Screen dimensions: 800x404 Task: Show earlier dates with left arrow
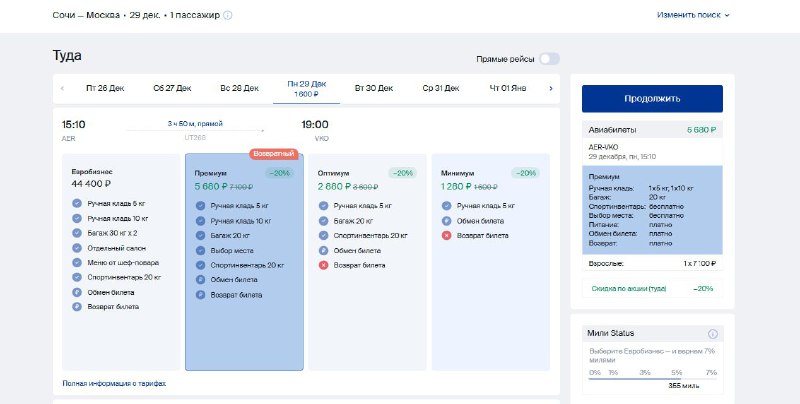click(63, 88)
